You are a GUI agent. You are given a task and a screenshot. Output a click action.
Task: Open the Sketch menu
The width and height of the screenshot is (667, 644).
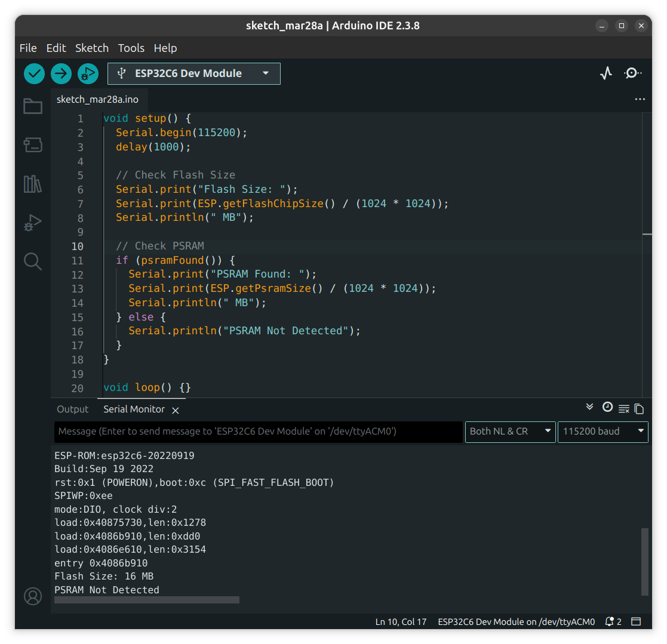pos(91,48)
